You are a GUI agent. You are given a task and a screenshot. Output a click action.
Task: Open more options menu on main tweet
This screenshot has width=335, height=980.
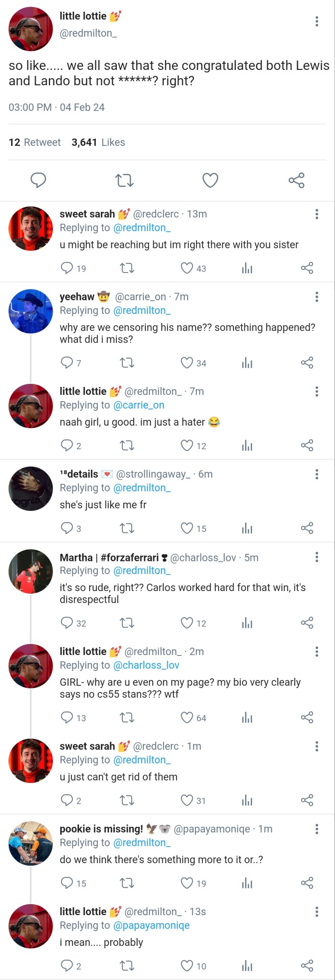coord(317,21)
